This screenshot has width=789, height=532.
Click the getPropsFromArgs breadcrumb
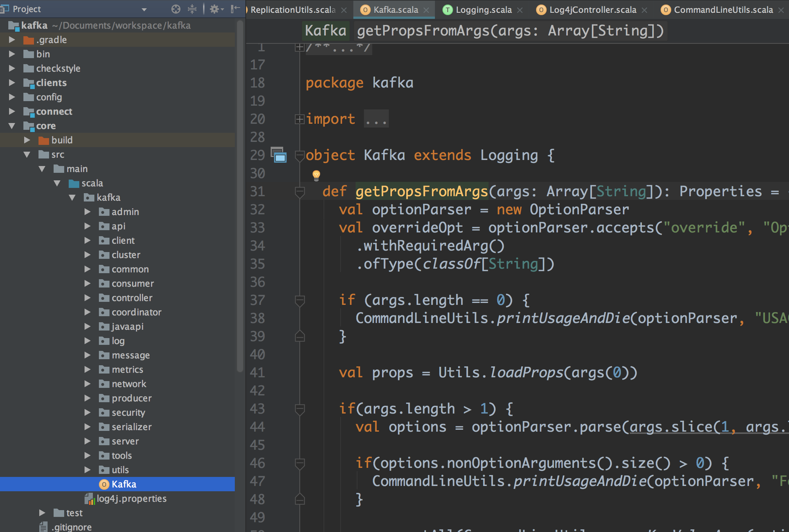(510, 31)
